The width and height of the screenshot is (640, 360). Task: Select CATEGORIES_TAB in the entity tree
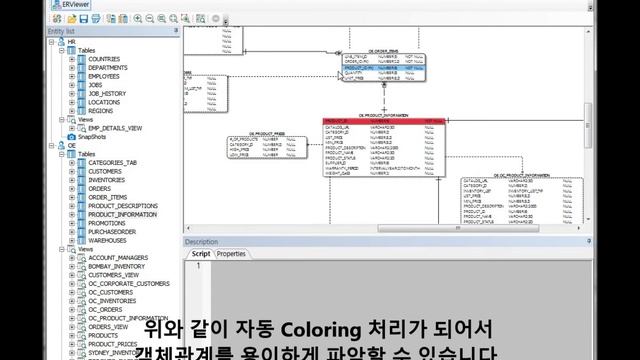tap(113, 162)
